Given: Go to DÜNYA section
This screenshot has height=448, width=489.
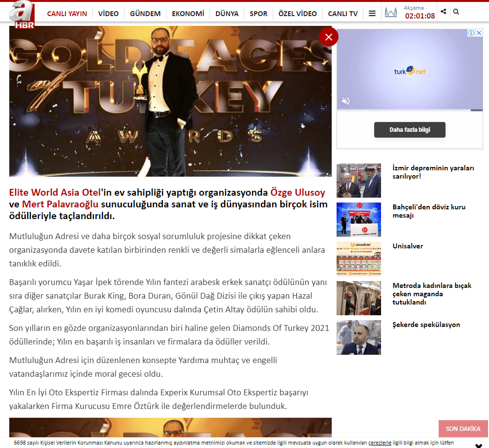Looking at the screenshot, I should [227, 14].
